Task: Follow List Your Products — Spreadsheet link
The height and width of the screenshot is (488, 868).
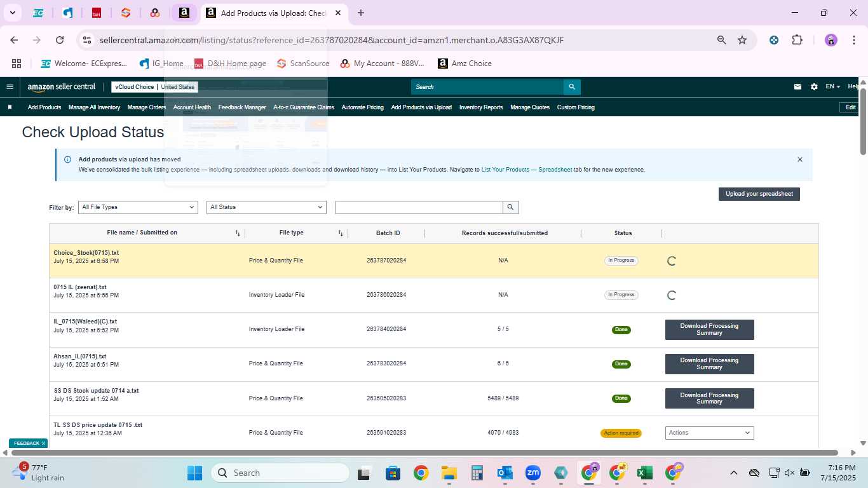Action: click(x=527, y=170)
